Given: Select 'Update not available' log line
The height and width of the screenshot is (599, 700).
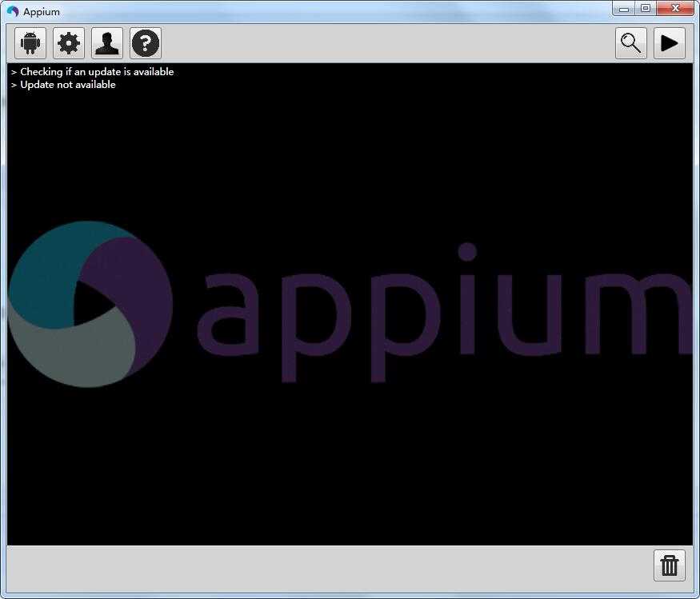Looking at the screenshot, I should pos(68,85).
